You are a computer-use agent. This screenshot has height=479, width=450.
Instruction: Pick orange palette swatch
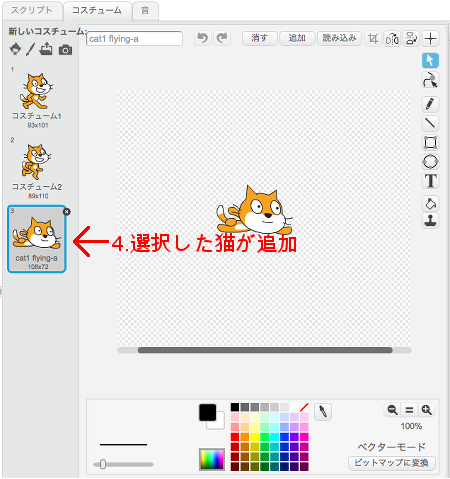(x=245, y=437)
